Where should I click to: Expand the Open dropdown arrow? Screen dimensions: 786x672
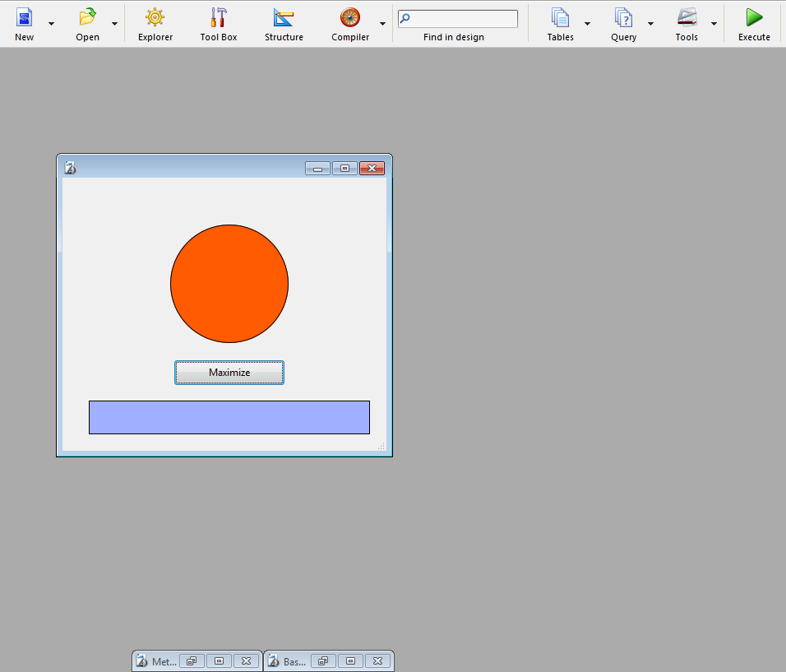click(114, 24)
